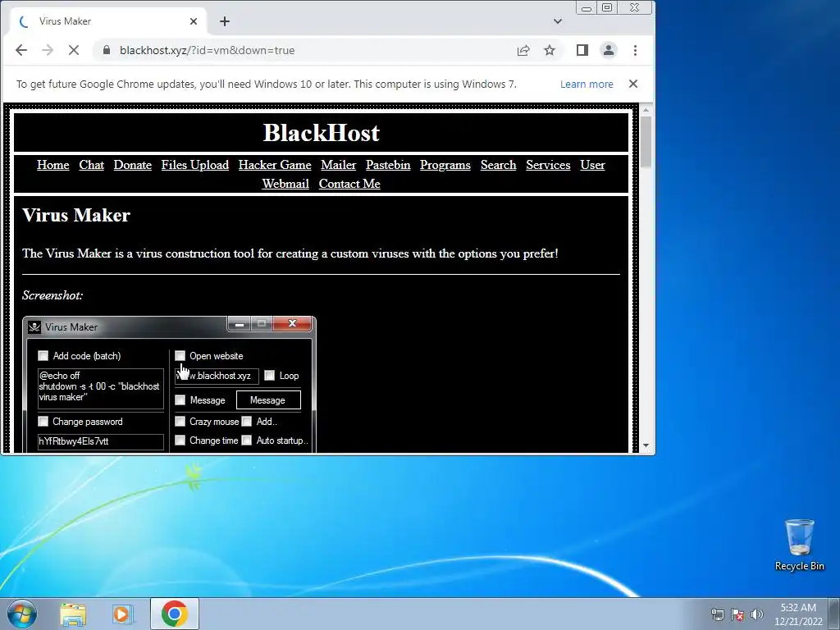Open the Chrome three-dot menu

point(636,50)
